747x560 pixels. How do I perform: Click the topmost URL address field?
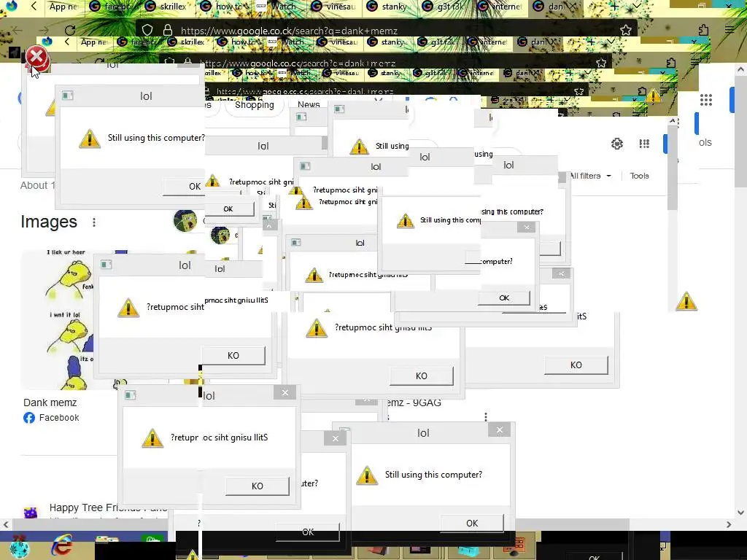pos(386,31)
